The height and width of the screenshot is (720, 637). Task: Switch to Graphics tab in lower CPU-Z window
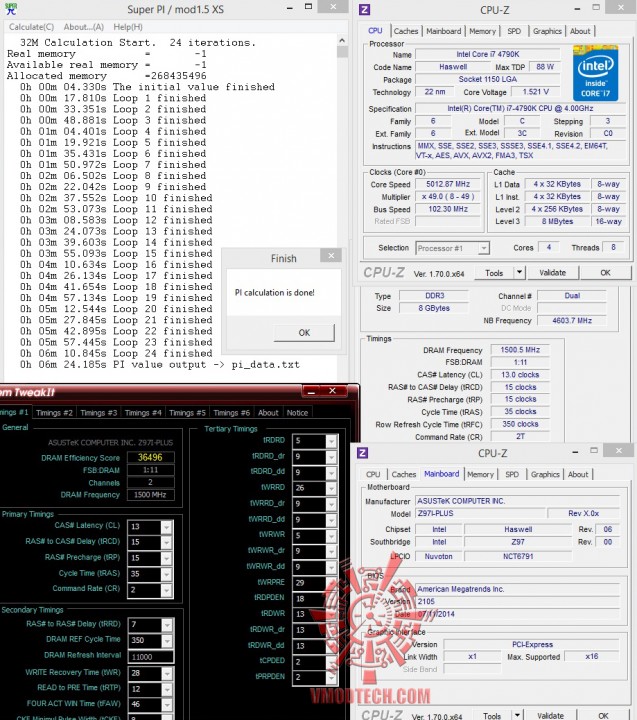click(x=545, y=474)
